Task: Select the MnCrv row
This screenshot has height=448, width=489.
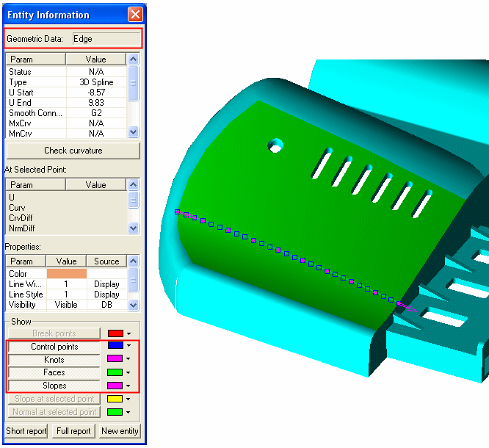Action: (66, 134)
